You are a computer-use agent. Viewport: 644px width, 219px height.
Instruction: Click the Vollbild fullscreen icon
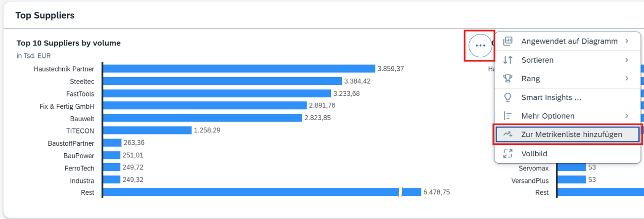click(507, 154)
